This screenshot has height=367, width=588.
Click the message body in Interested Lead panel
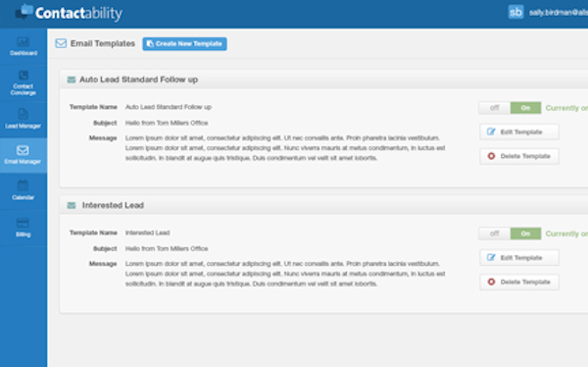tap(285, 274)
